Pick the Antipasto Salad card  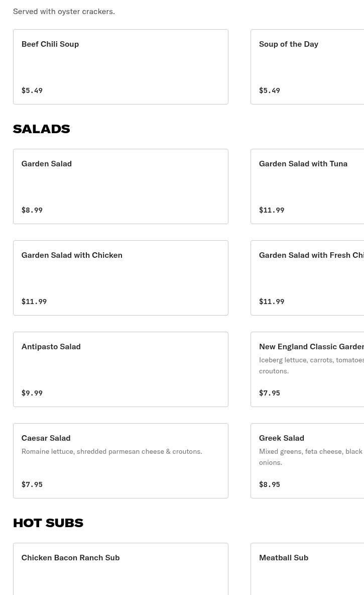[120, 369]
